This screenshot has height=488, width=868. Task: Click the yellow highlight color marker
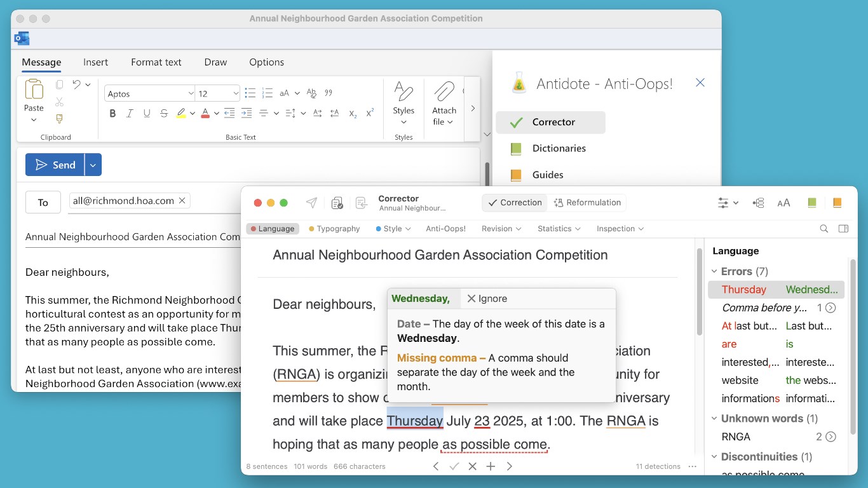click(x=181, y=113)
